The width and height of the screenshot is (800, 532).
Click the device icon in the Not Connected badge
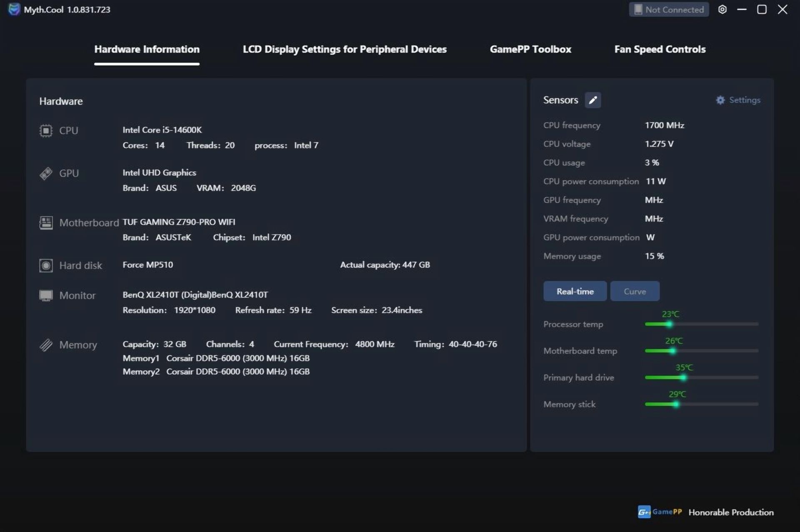coord(638,10)
